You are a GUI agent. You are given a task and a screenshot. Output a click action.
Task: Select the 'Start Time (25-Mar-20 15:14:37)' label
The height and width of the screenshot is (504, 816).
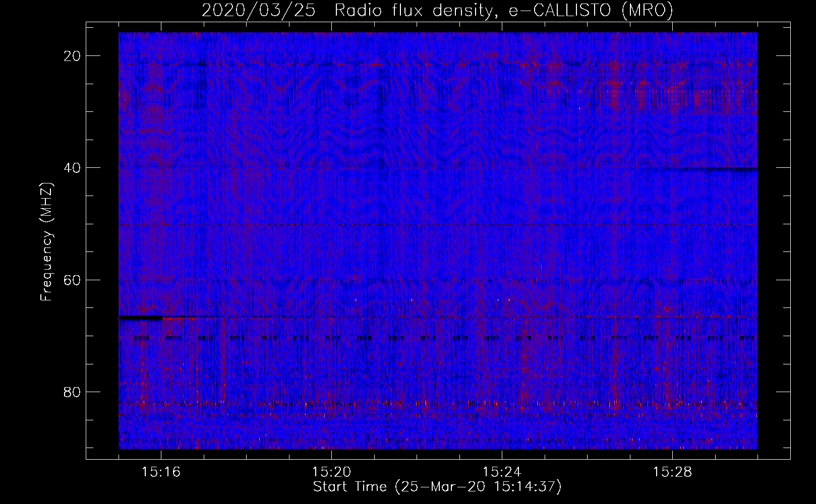[437, 487]
